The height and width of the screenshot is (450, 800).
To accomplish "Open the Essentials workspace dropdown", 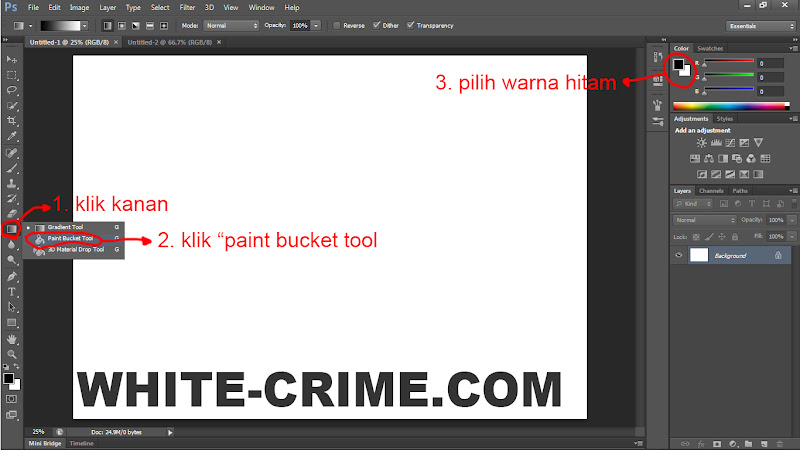I will click(760, 26).
